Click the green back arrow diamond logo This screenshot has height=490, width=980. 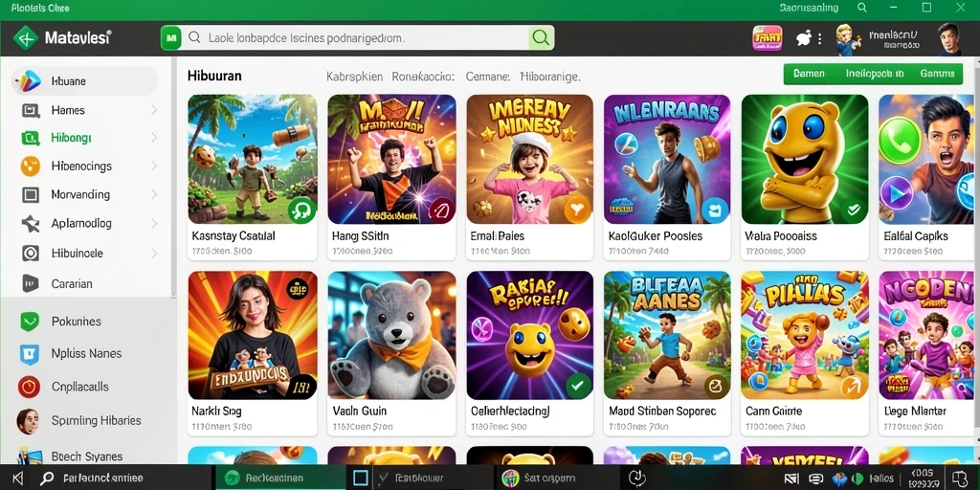tap(25, 38)
